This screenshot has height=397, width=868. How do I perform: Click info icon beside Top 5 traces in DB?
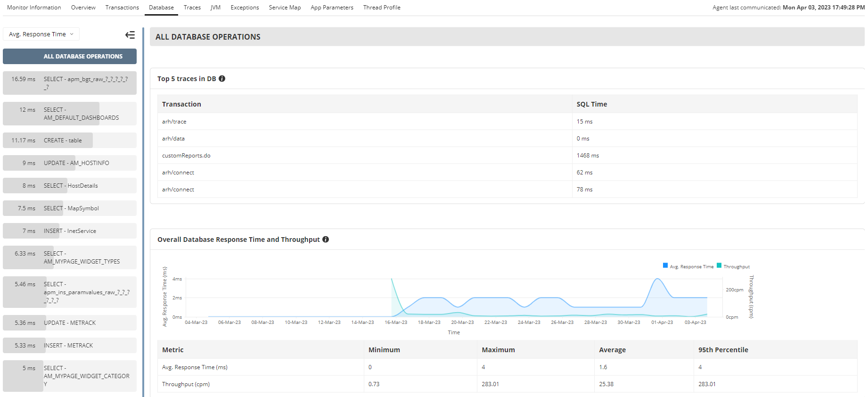click(x=222, y=79)
